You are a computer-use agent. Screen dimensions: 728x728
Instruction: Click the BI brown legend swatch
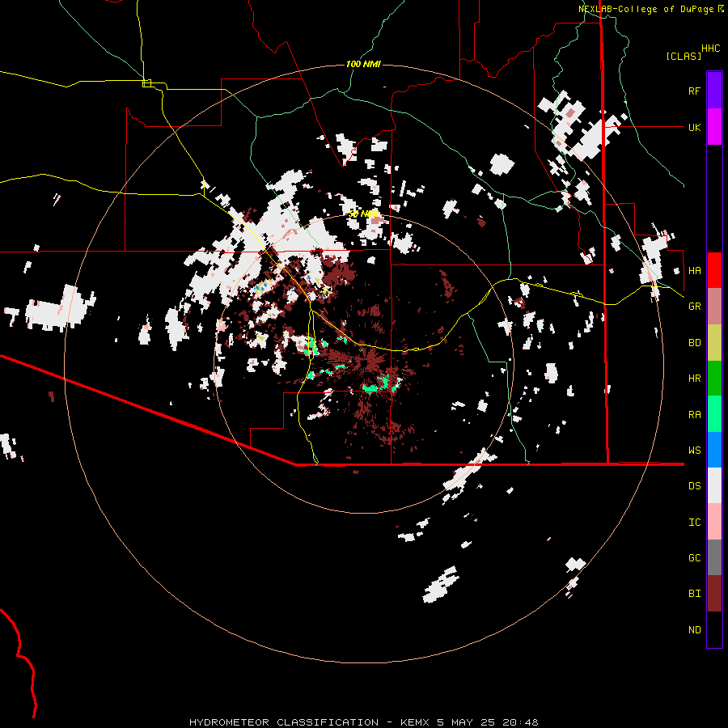pyautogui.click(x=714, y=594)
